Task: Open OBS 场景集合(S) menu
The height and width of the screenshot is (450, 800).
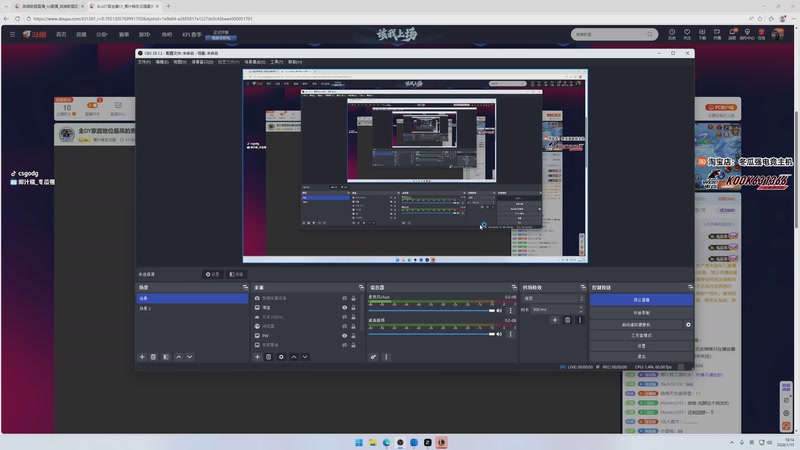Action: point(255,62)
